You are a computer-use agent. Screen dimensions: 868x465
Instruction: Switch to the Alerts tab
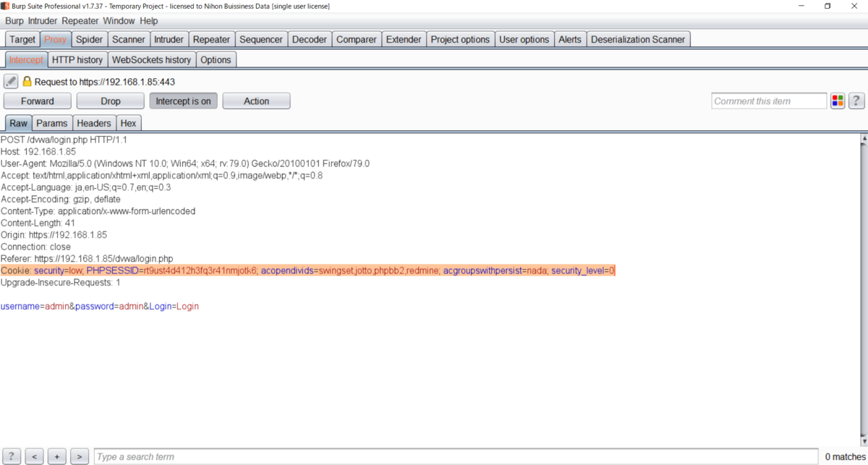pos(570,39)
